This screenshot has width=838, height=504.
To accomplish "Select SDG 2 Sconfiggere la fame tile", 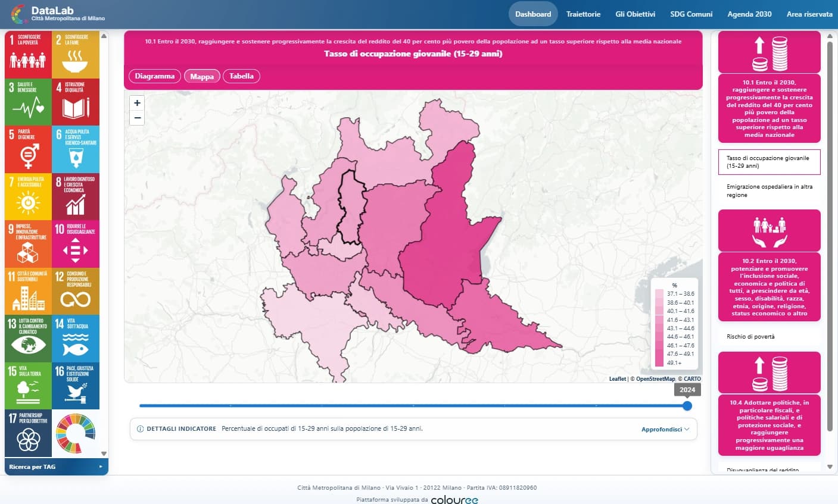I will tap(76, 55).
